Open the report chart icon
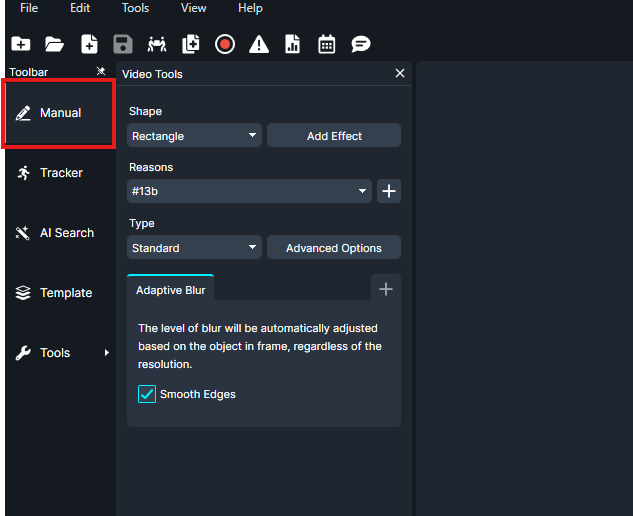Screen dimensions: 633x516 click(x=292, y=44)
